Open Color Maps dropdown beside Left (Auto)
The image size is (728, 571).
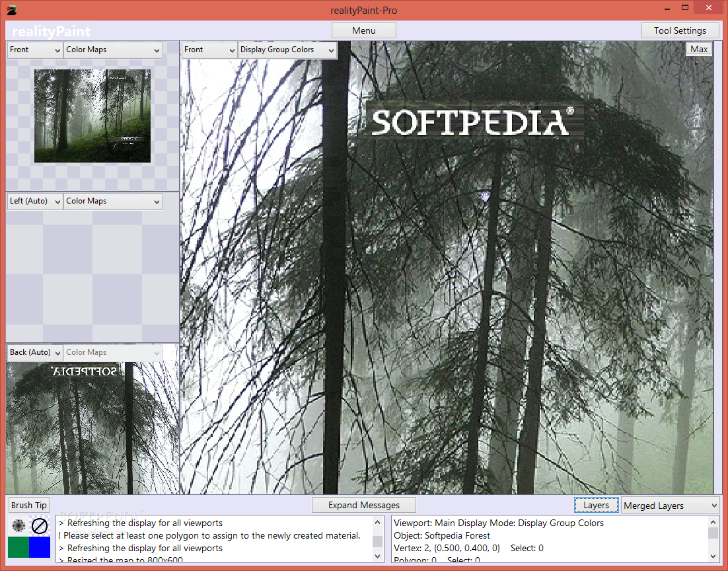[x=113, y=201]
